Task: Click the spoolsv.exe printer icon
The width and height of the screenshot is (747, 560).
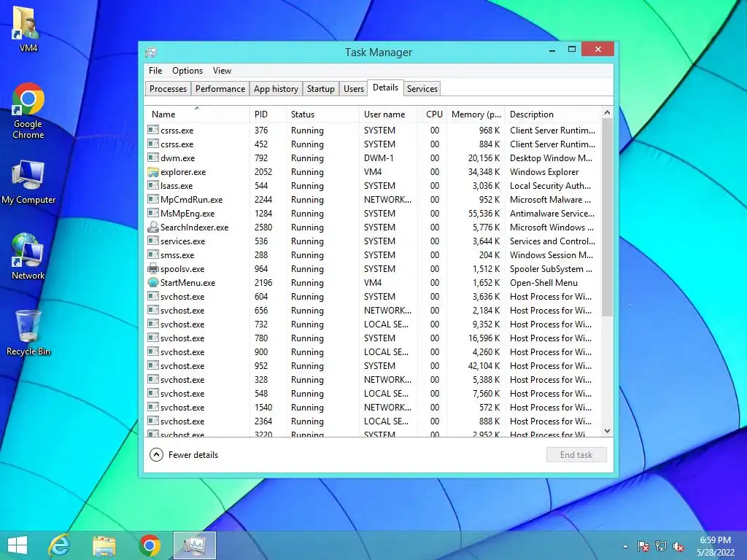Action: (x=153, y=268)
